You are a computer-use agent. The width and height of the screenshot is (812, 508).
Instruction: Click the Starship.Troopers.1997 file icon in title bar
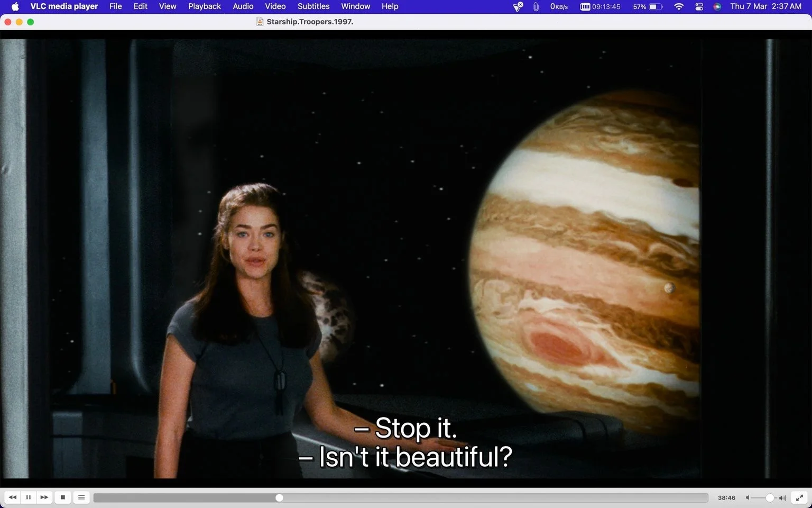(260, 22)
